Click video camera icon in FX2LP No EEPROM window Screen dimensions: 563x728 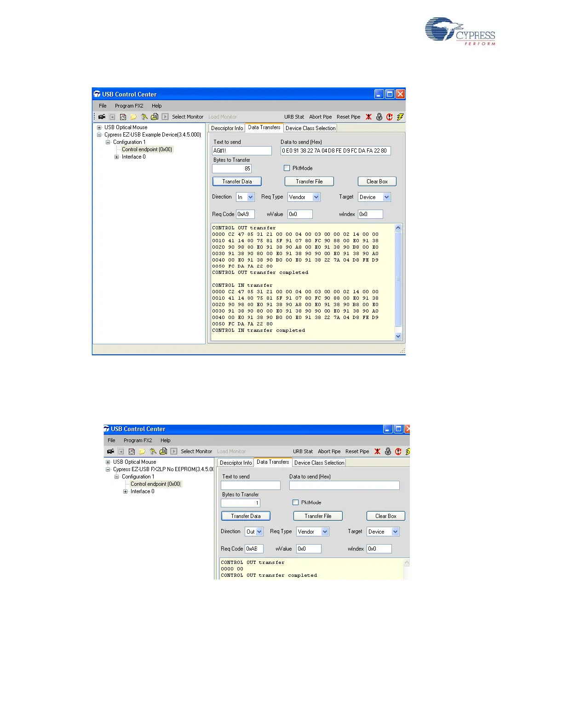pyautogui.click(x=111, y=451)
